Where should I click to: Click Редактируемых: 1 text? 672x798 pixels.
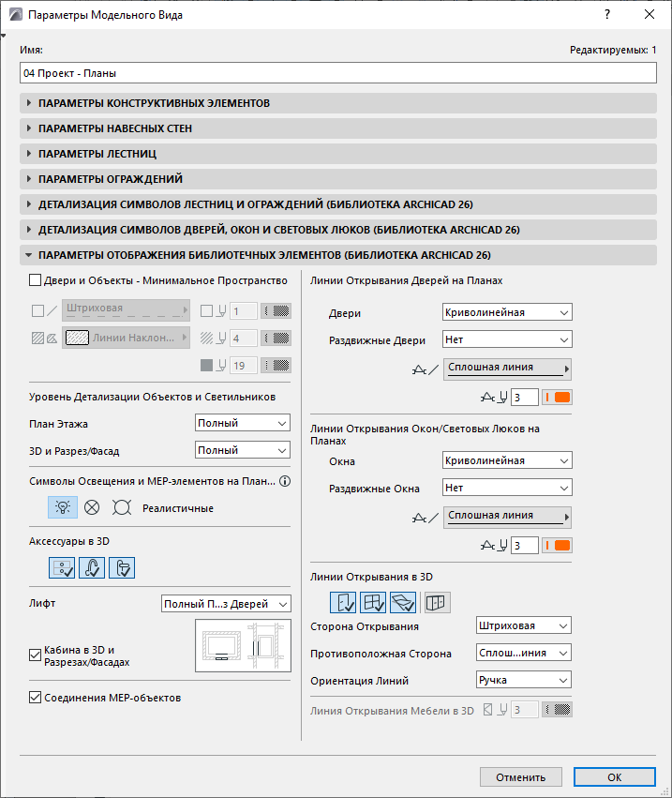pyautogui.click(x=613, y=50)
